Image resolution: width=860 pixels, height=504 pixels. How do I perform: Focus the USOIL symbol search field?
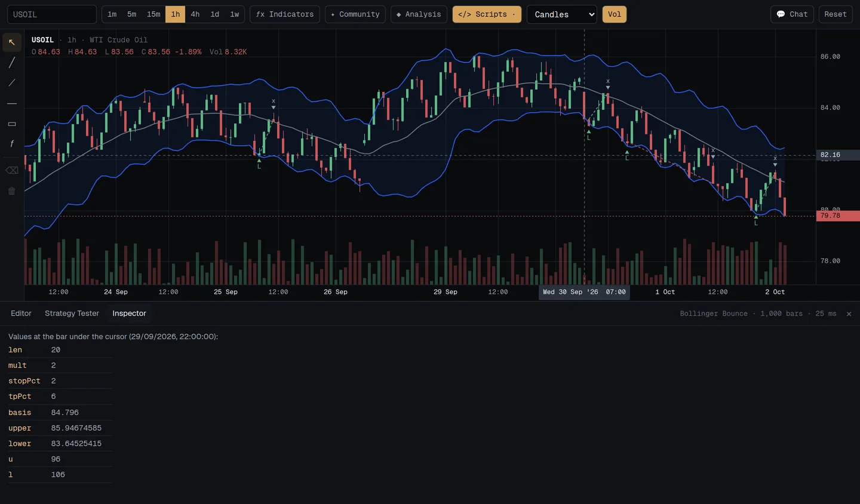coord(52,14)
